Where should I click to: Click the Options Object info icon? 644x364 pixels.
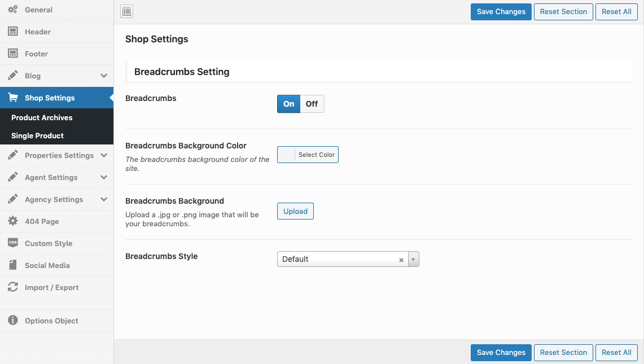(12, 321)
